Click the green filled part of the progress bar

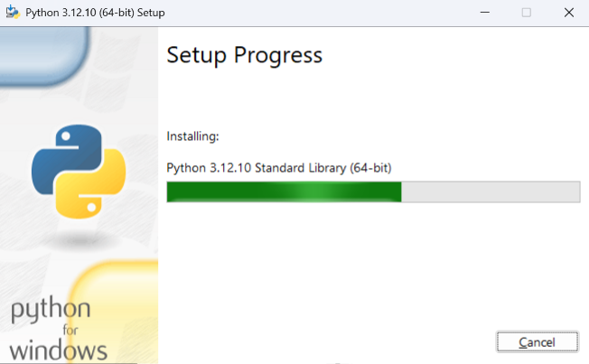(x=284, y=192)
